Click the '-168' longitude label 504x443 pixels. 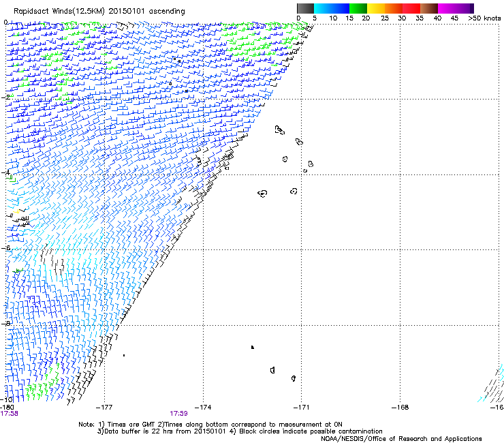click(x=400, y=408)
